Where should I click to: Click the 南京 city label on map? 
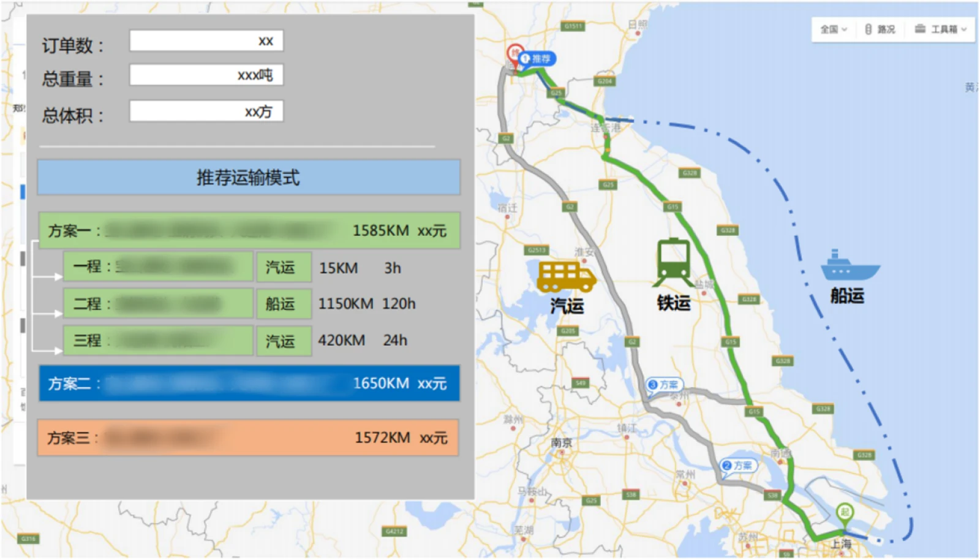[562, 442]
